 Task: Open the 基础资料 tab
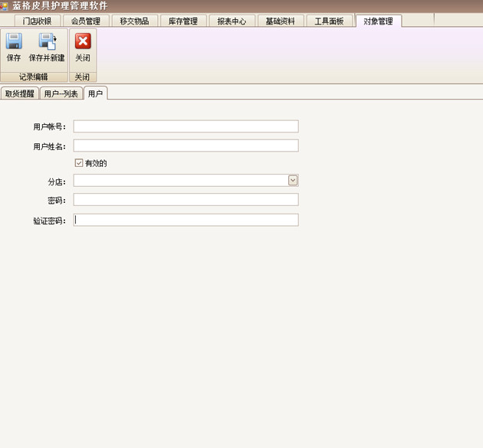[x=281, y=21]
